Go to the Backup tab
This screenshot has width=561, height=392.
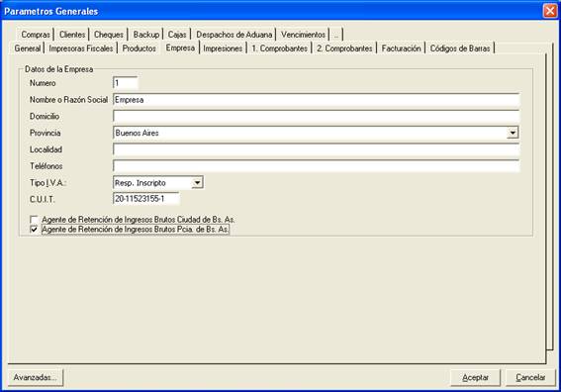(146, 35)
